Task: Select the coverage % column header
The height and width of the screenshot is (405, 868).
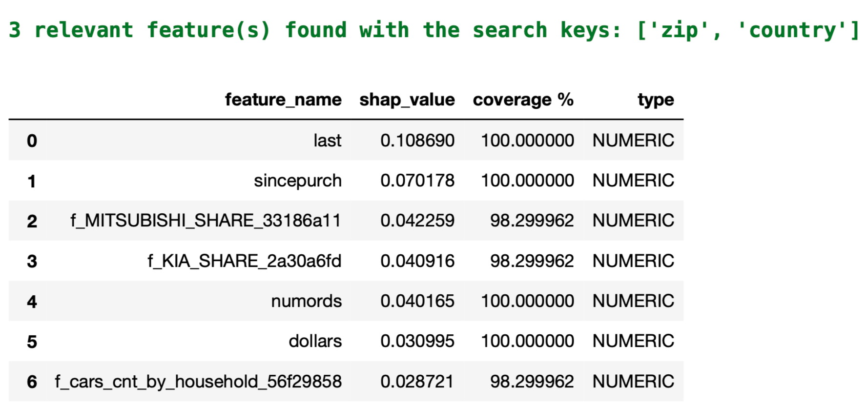Action: (523, 100)
